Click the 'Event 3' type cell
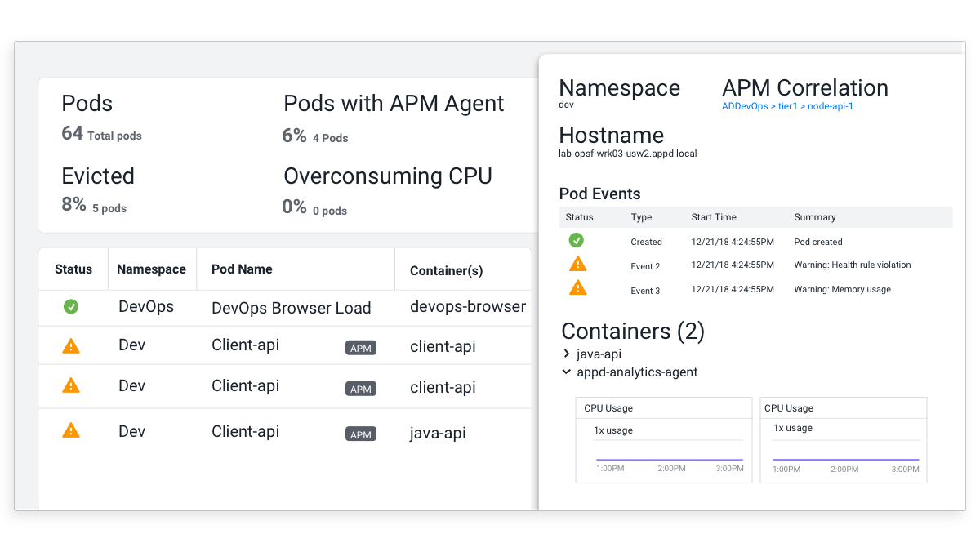This screenshot has height=552, width=980. (645, 291)
